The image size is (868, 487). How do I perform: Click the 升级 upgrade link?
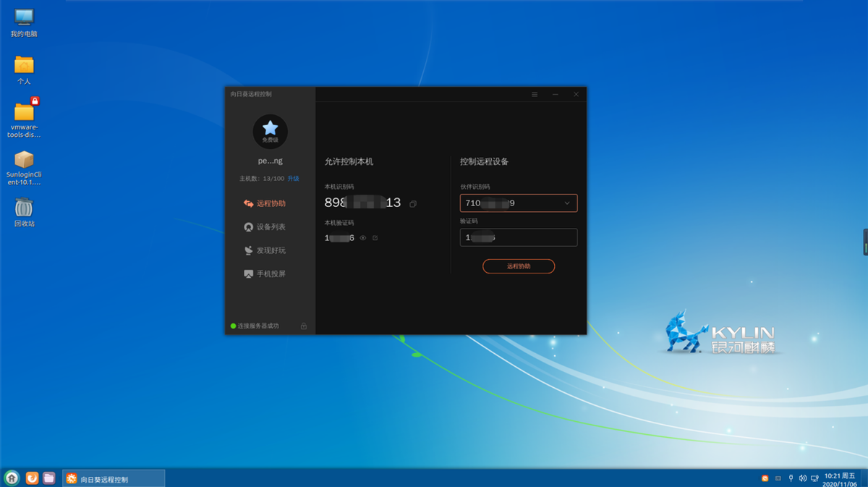tap(293, 179)
